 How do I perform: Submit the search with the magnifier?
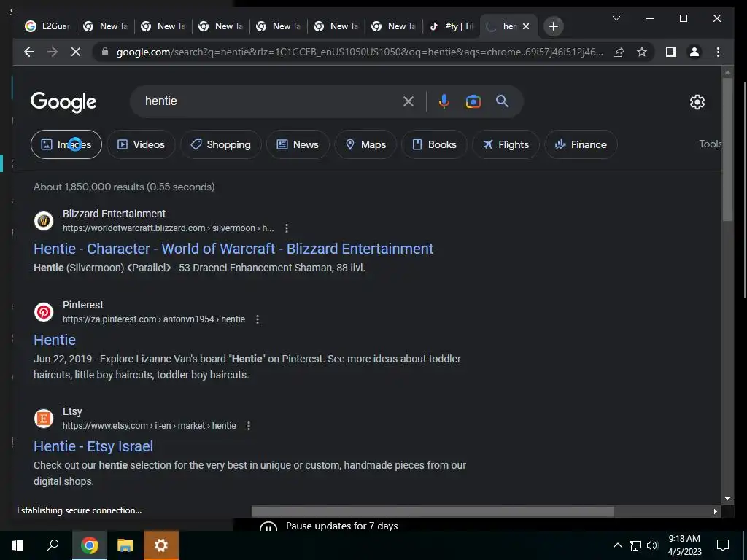tap(502, 101)
